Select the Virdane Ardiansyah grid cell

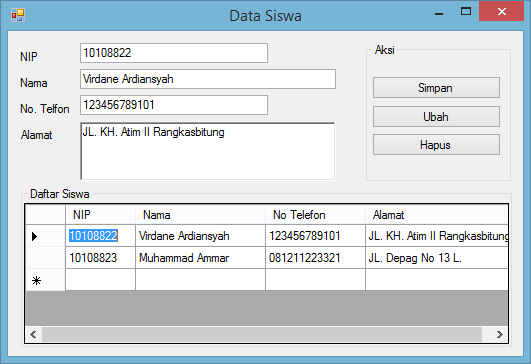click(200, 236)
